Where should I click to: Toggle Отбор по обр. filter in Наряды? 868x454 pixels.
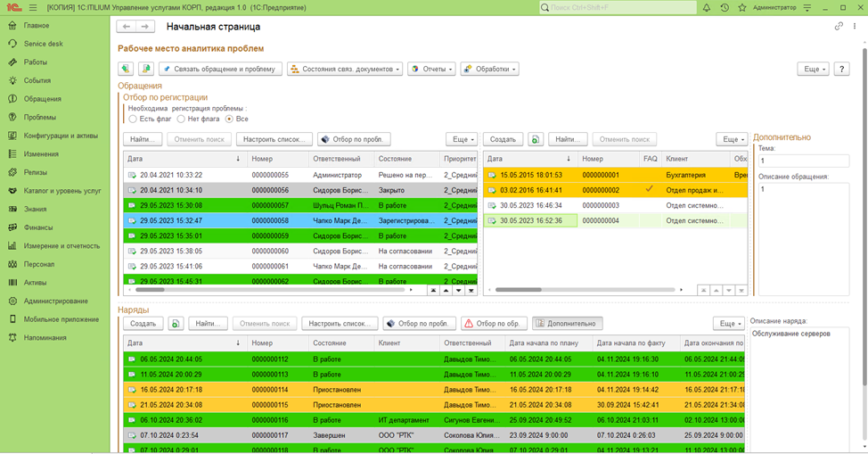[492, 324]
